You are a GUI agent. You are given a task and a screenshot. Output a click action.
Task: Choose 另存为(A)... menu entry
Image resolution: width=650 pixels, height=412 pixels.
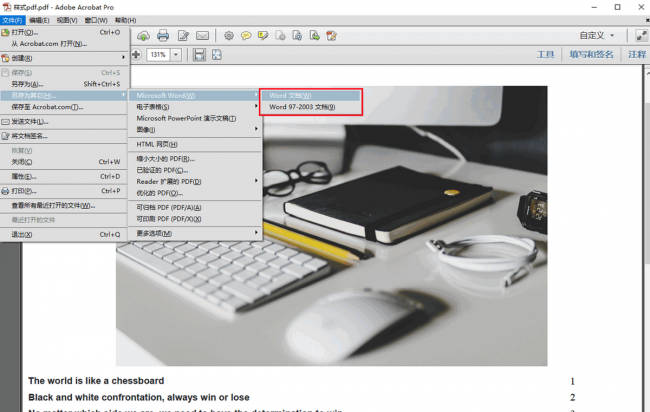pyautogui.click(x=64, y=84)
